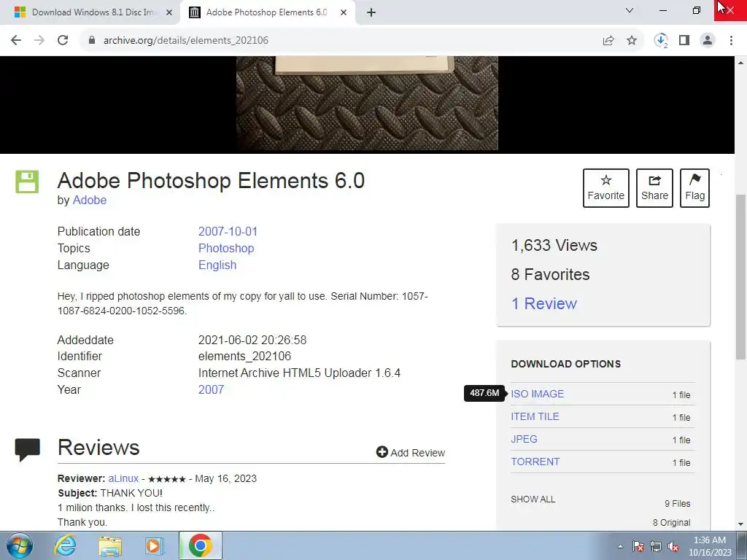Open the Photoshop topic link

coord(226,248)
